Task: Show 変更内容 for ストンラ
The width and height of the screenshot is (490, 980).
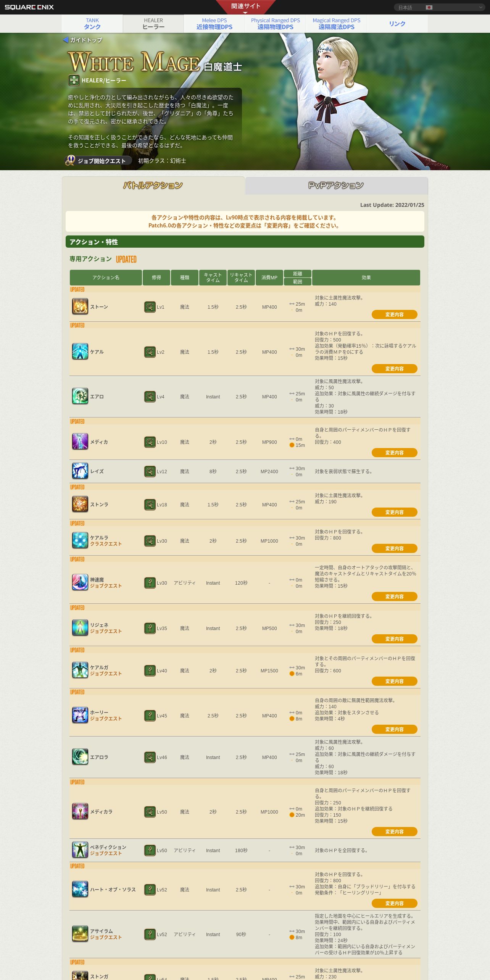Action: [x=395, y=512]
